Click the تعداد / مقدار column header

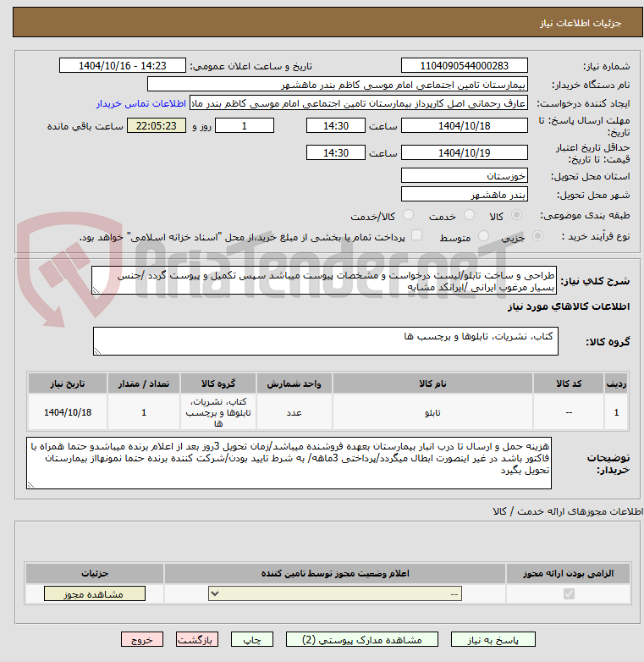tap(144, 383)
